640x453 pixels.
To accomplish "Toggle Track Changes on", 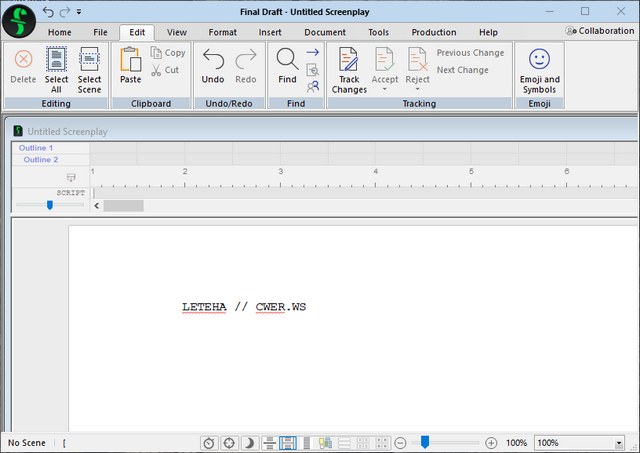I will click(x=349, y=68).
